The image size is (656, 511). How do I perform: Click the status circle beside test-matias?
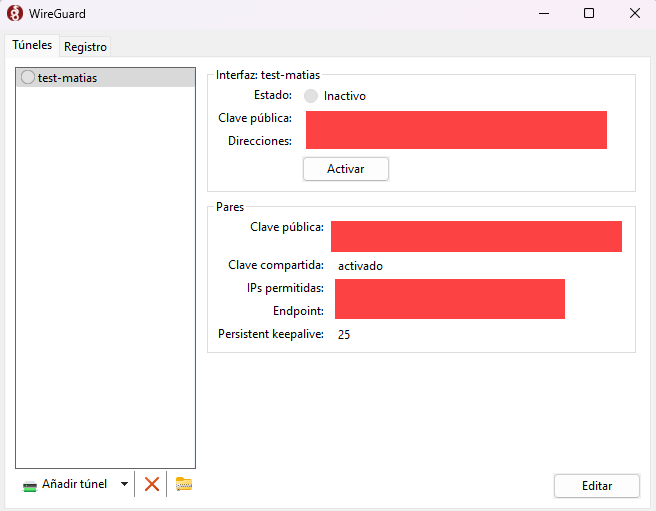click(x=28, y=77)
